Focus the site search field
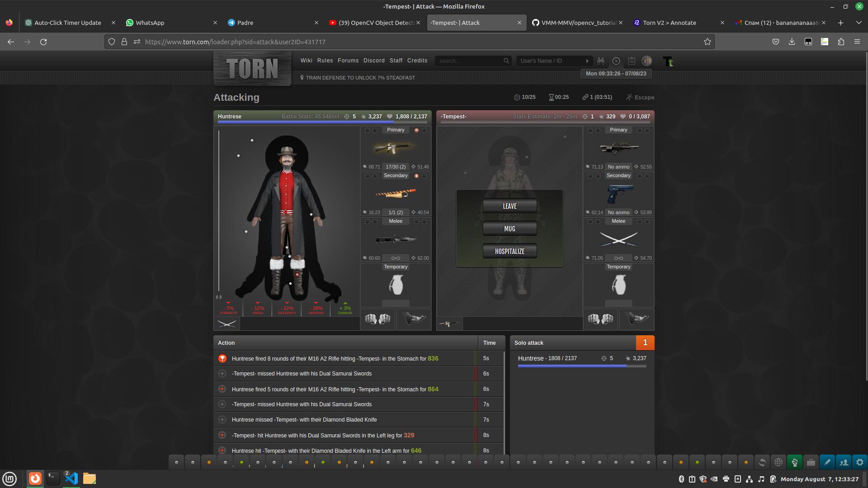This screenshot has height=488, width=868. [x=469, y=61]
